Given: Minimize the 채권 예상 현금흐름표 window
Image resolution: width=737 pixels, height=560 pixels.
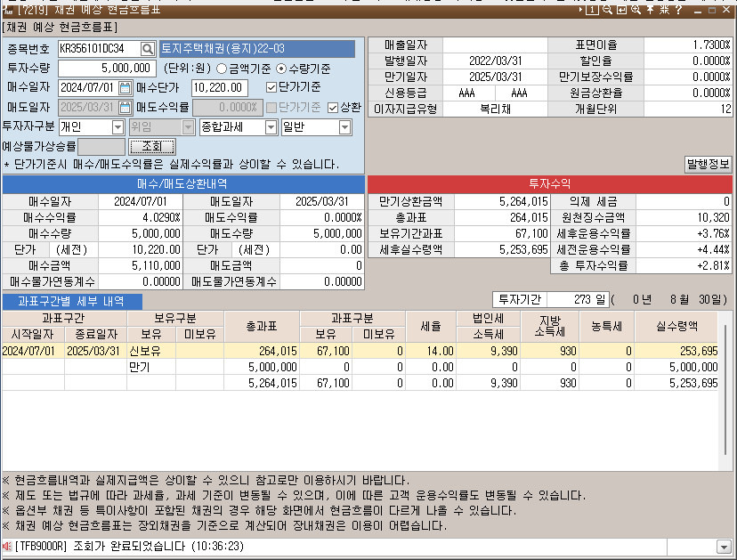Looking at the screenshot, I should (x=698, y=11).
